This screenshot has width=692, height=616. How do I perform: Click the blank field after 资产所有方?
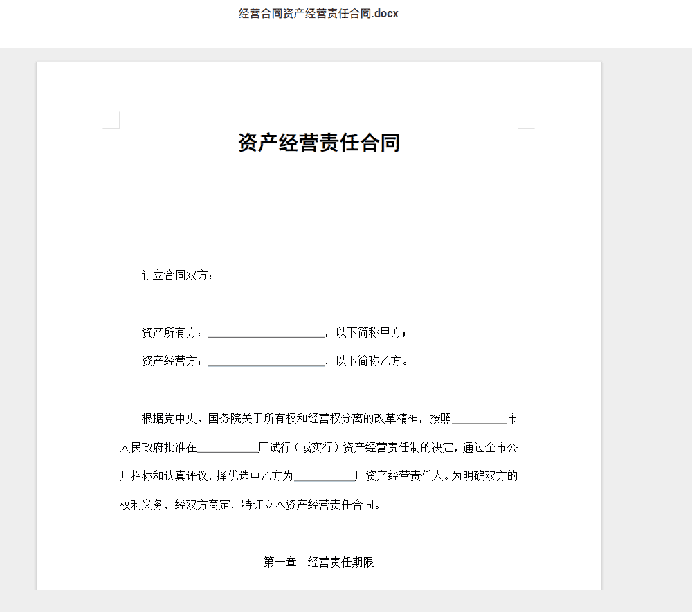click(x=266, y=334)
